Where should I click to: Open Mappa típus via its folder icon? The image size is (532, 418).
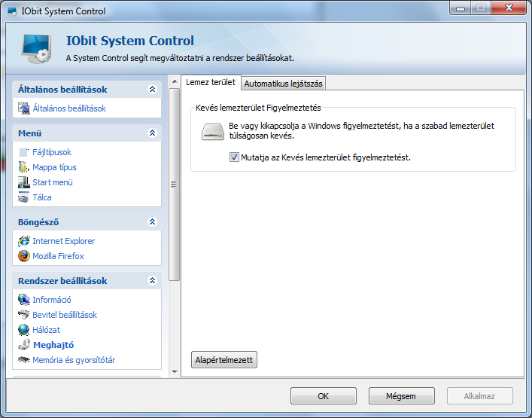(24, 167)
